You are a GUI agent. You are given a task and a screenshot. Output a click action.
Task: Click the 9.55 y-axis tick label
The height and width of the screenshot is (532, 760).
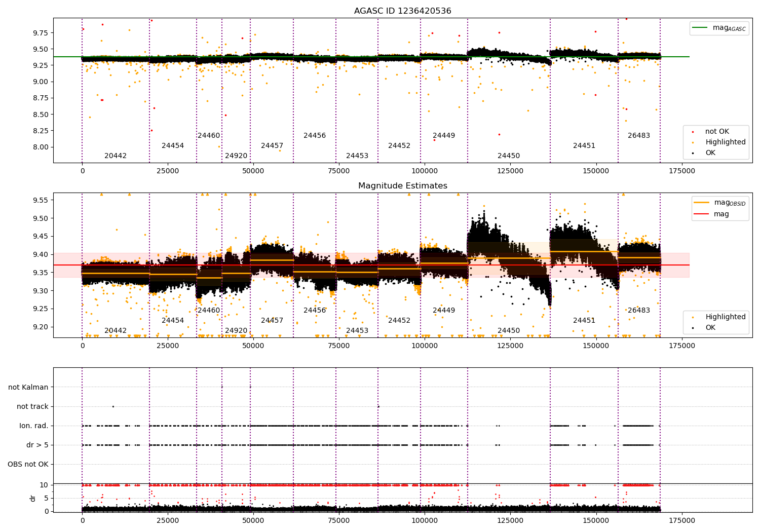[40, 201]
